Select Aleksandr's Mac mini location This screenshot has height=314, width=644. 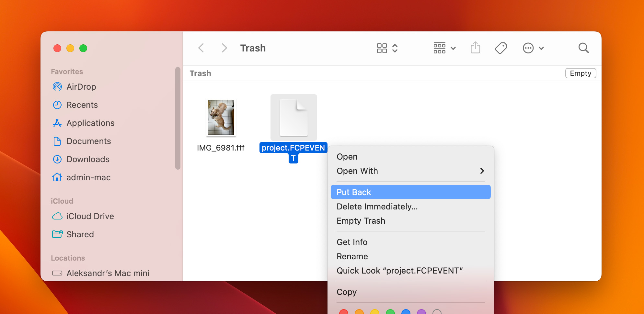point(101,273)
